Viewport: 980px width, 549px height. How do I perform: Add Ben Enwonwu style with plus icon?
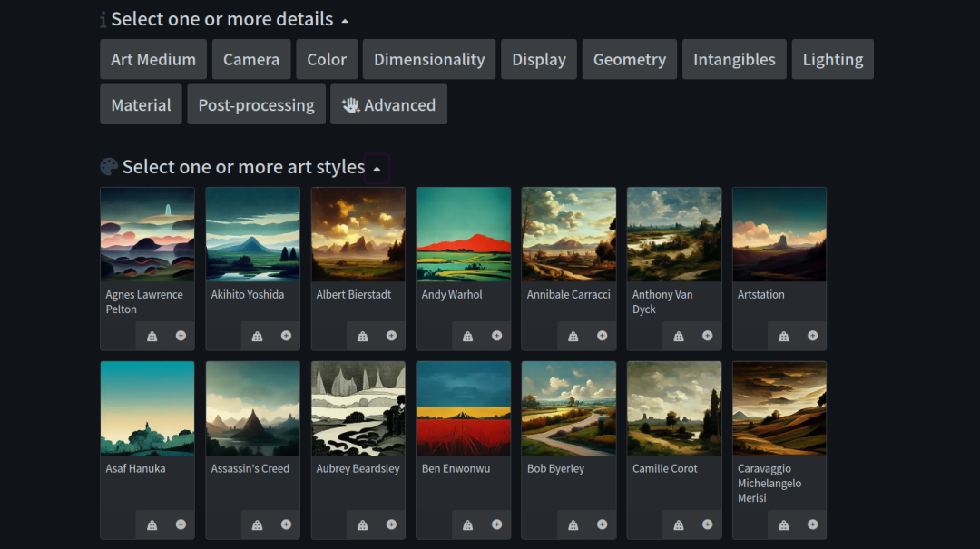click(497, 524)
